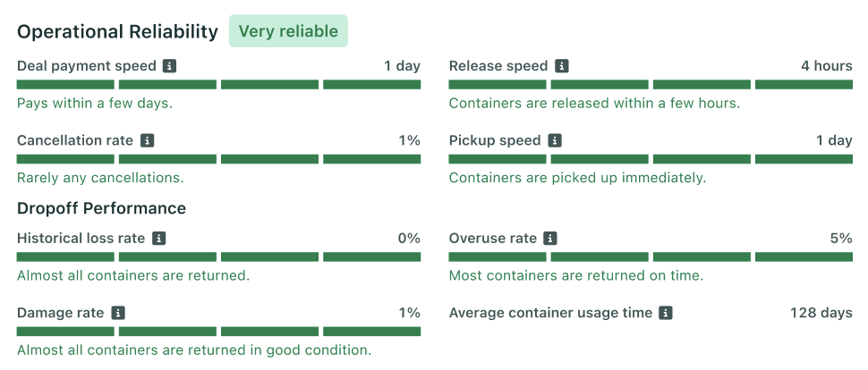Click the Damage rate progress bar
This screenshot has height=370, width=868.
(218, 332)
